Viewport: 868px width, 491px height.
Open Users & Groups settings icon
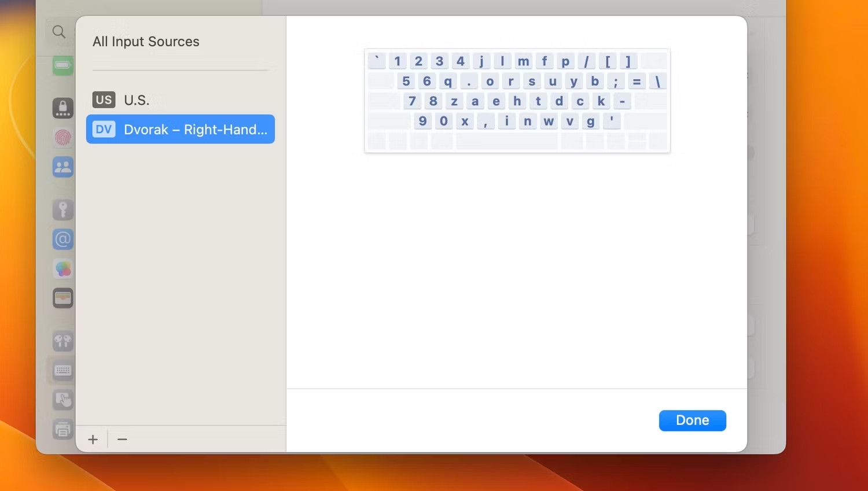63,167
